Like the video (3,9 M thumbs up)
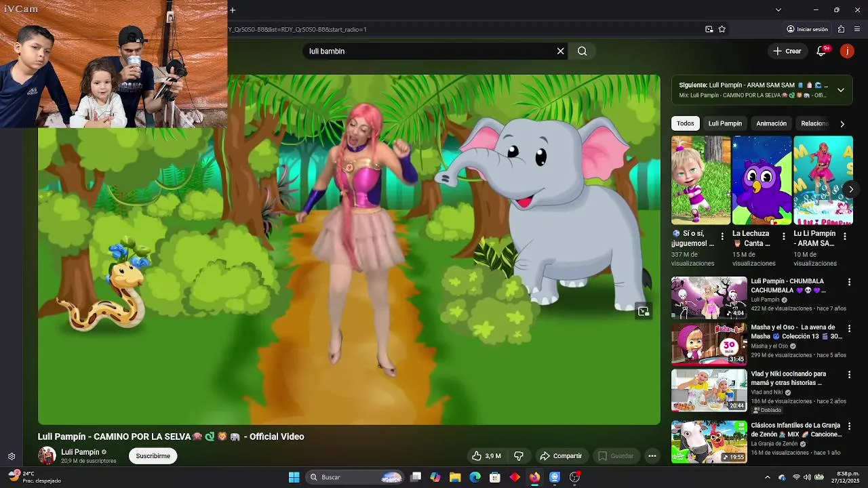This screenshot has height=488, width=868. (x=486, y=456)
